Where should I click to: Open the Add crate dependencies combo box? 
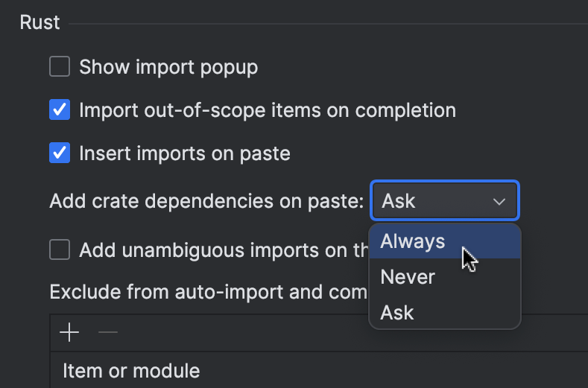443,201
